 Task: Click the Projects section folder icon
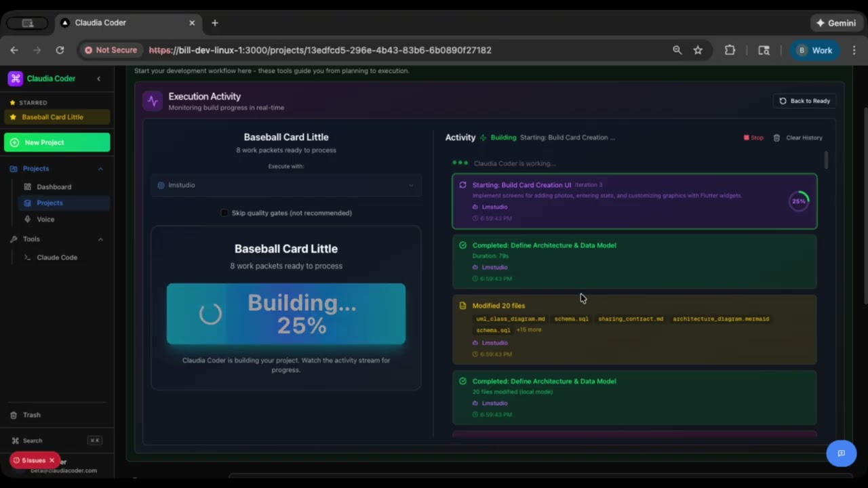tap(14, 169)
